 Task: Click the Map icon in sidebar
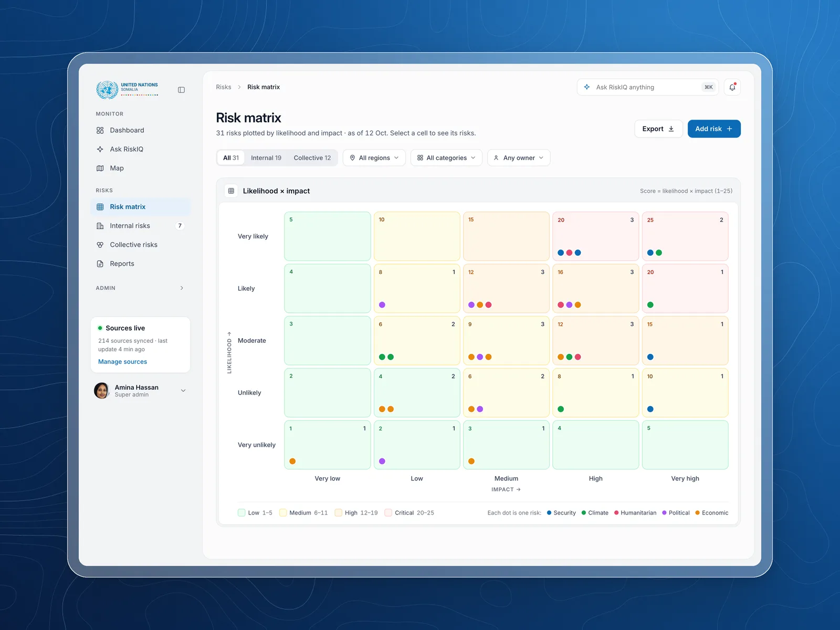click(100, 168)
